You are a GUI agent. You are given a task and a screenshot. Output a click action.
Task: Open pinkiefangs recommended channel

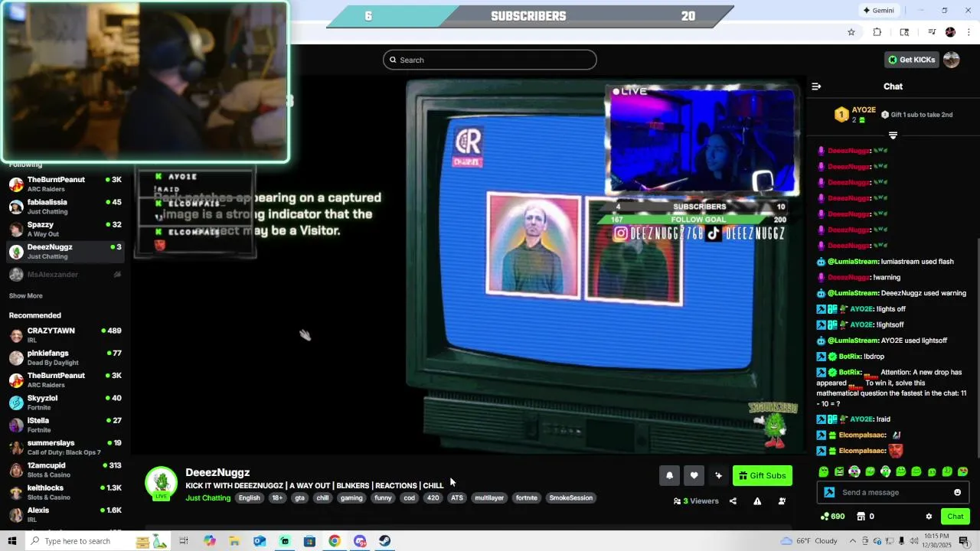pos(65,357)
